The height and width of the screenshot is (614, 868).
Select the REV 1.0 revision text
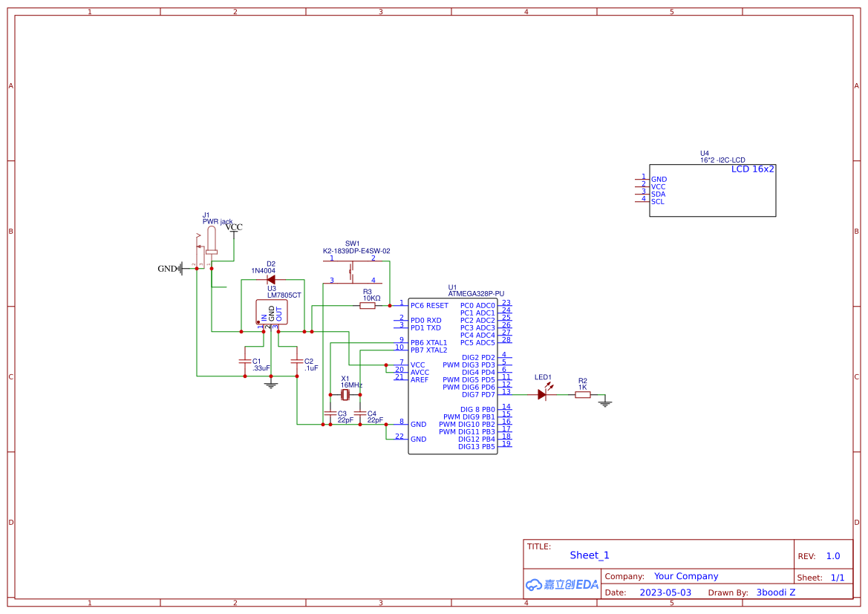[832, 555]
